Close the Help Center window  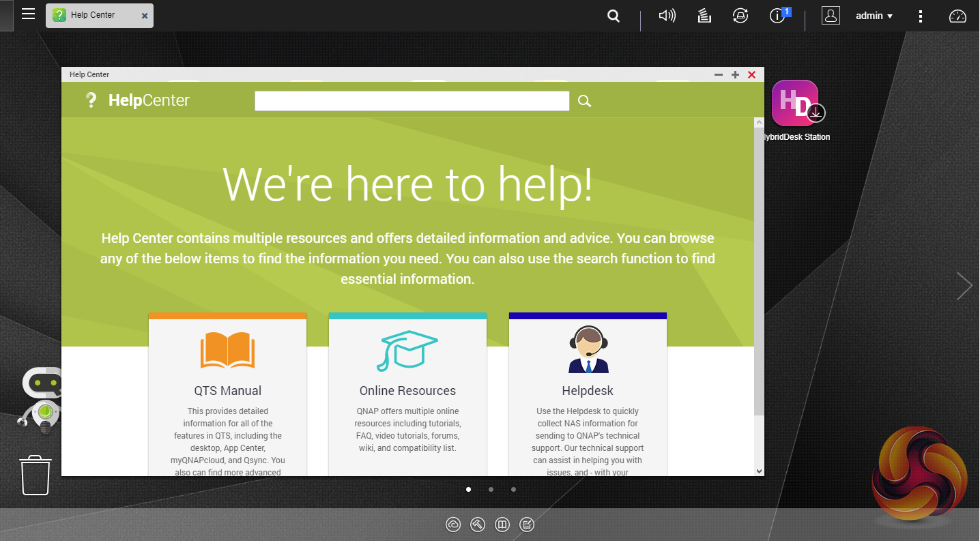[751, 74]
